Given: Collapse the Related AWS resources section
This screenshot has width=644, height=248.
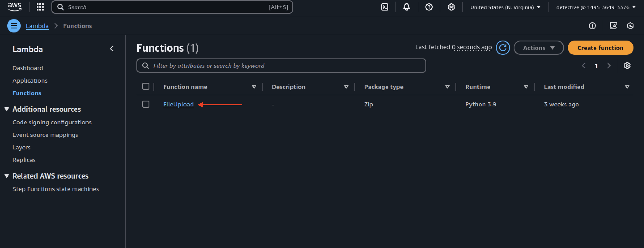Looking at the screenshot, I should click(7, 176).
